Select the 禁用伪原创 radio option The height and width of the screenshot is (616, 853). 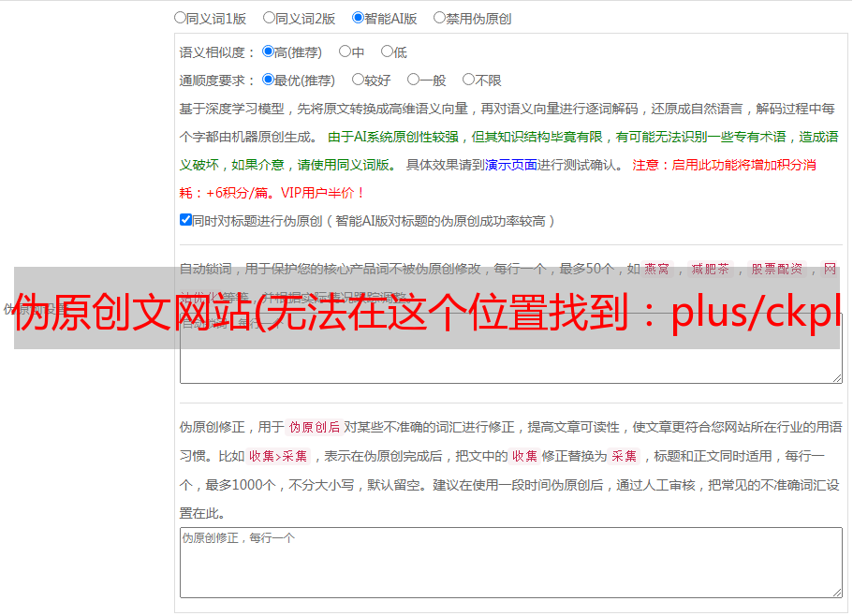pyautogui.click(x=439, y=18)
